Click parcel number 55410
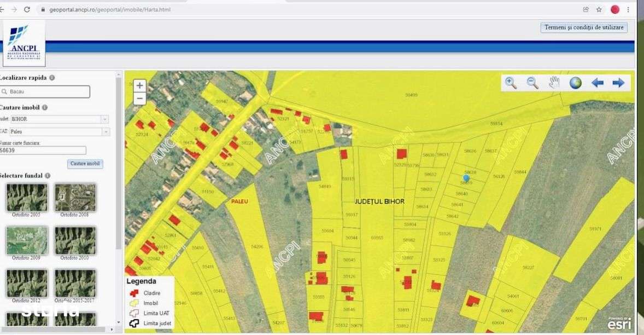This screenshot has height=335, width=644. coord(197,248)
